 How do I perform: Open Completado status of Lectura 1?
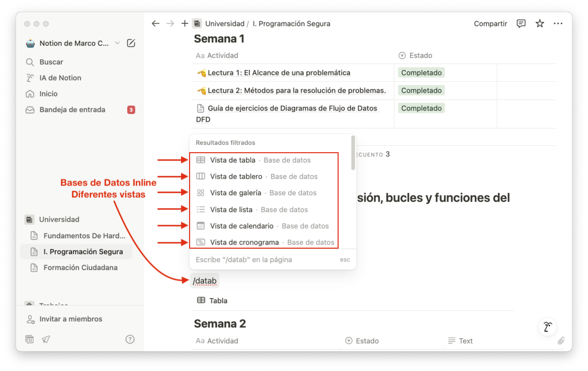[421, 73]
